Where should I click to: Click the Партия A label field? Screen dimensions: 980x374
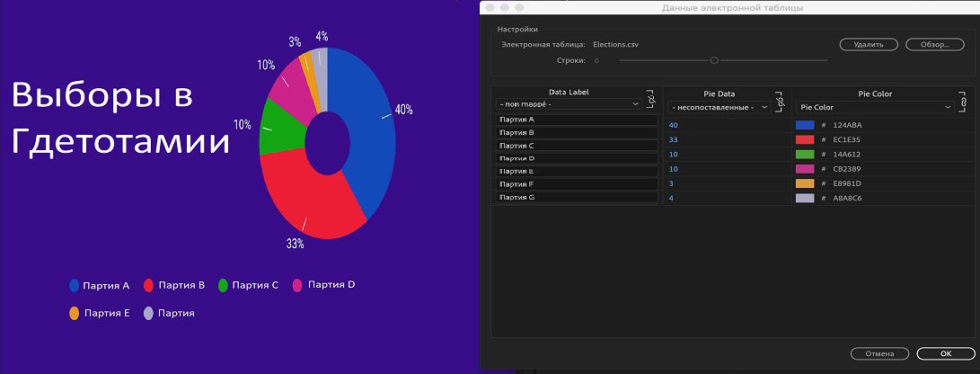577,120
